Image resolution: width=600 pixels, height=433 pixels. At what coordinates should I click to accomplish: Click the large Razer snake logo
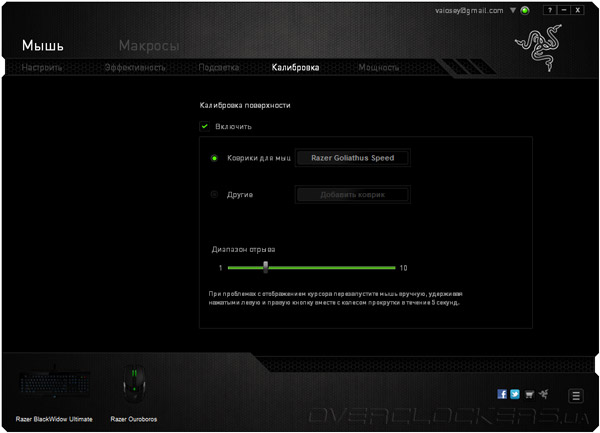pyautogui.click(x=540, y=47)
